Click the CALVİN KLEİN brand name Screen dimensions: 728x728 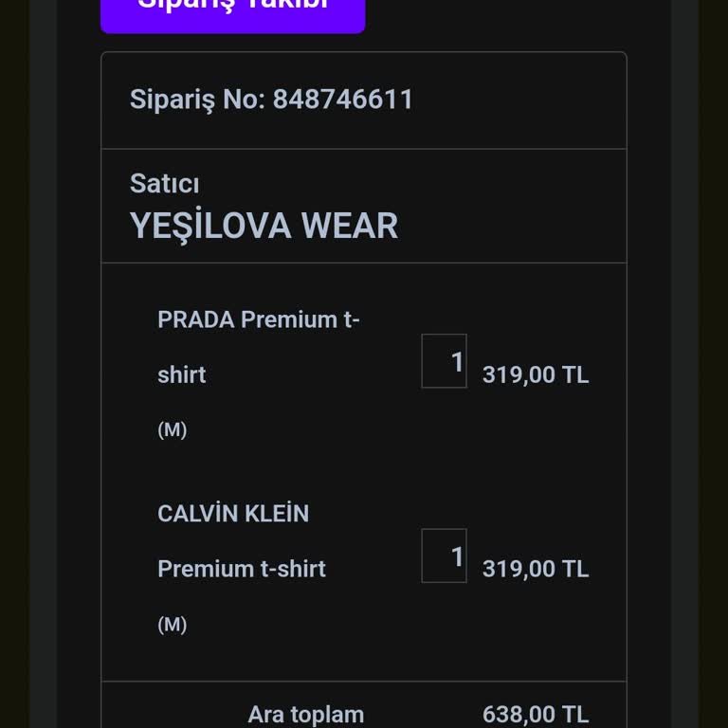[x=233, y=514]
